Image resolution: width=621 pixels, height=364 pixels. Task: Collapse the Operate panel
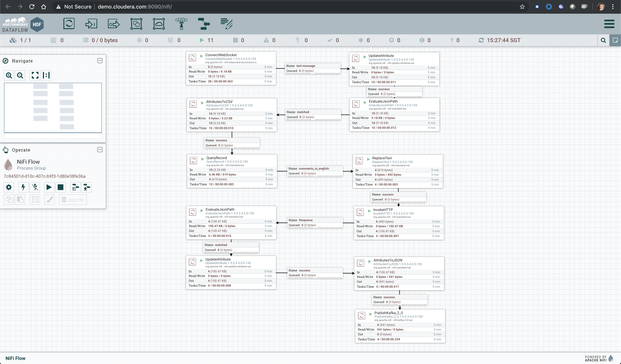(100, 150)
